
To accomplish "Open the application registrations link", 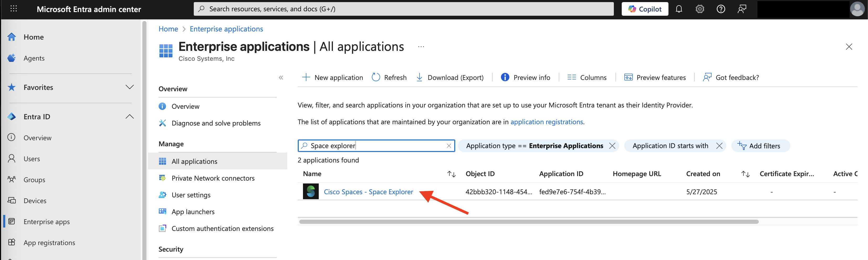I will [547, 122].
